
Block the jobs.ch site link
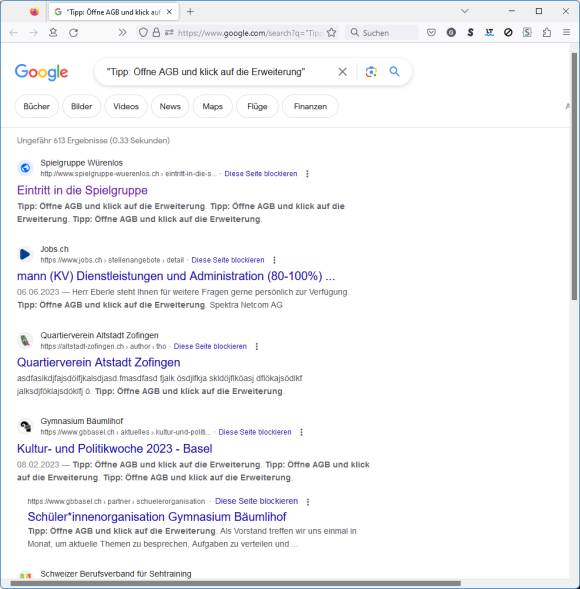[x=228, y=260]
